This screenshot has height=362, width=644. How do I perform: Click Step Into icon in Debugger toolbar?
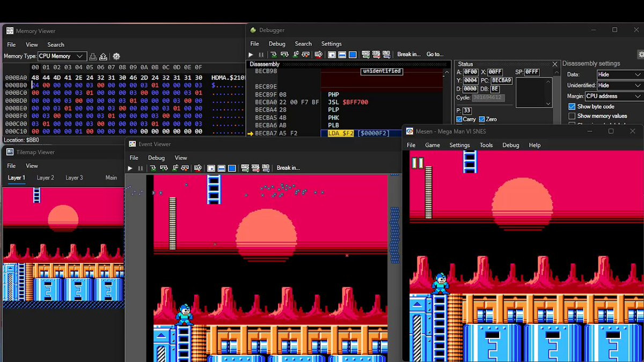[274, 55]
